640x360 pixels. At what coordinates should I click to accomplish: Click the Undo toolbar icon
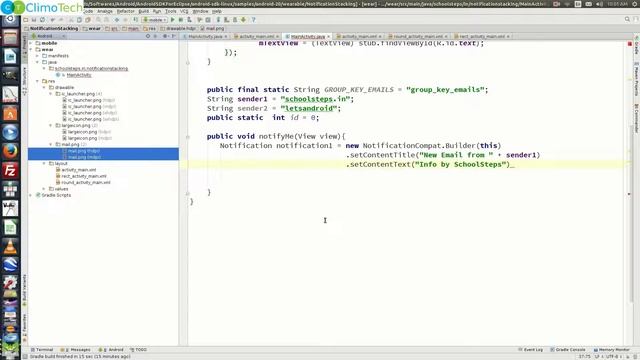click(x=53, y=20)
